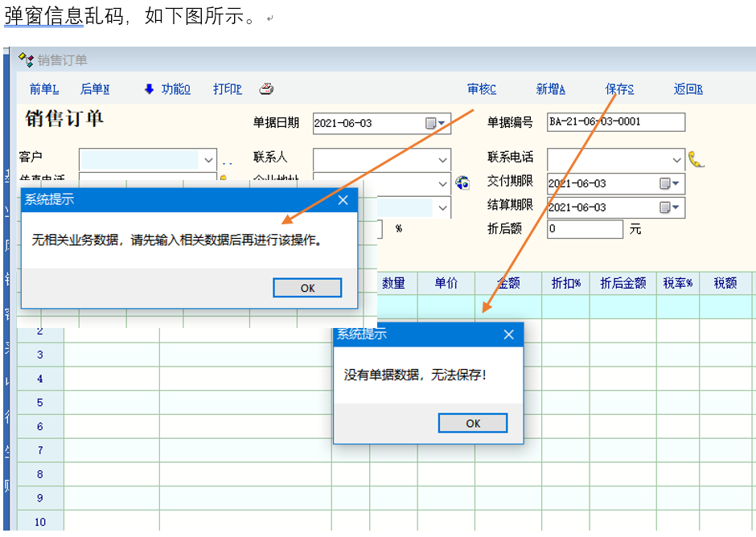Click 后单 in the toolbar

[x=95, y=89]
